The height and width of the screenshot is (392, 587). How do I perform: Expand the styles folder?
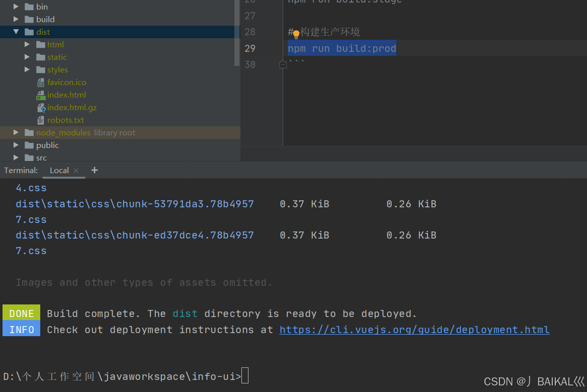(27, 69)
